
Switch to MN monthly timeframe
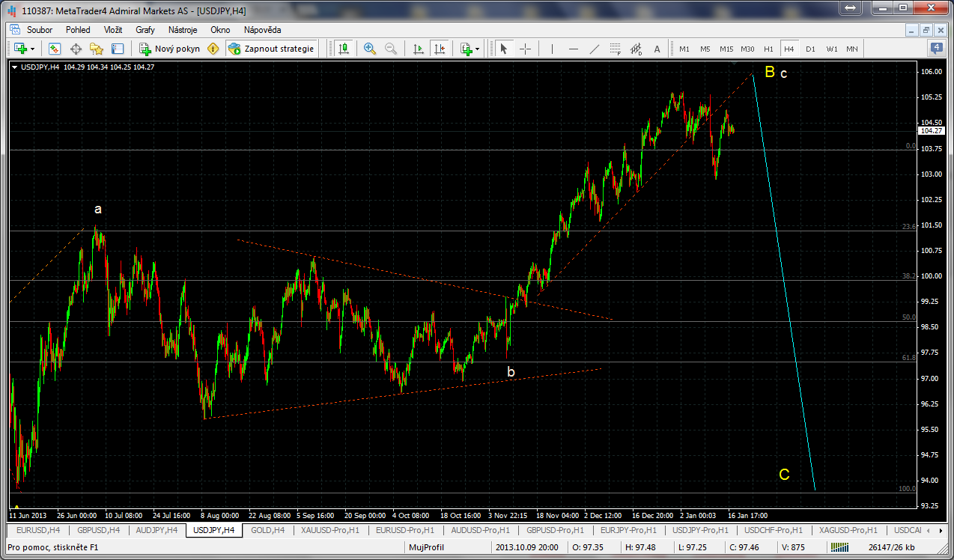pos(852,49)
